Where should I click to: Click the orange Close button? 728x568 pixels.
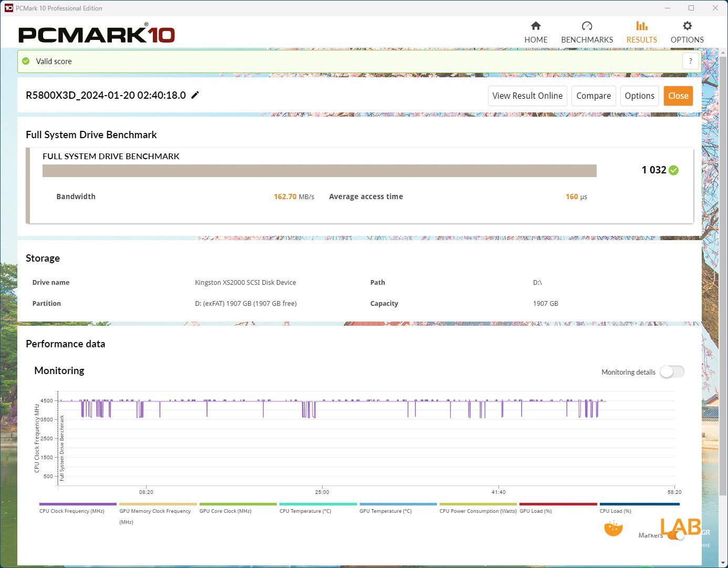pos(678,96)
